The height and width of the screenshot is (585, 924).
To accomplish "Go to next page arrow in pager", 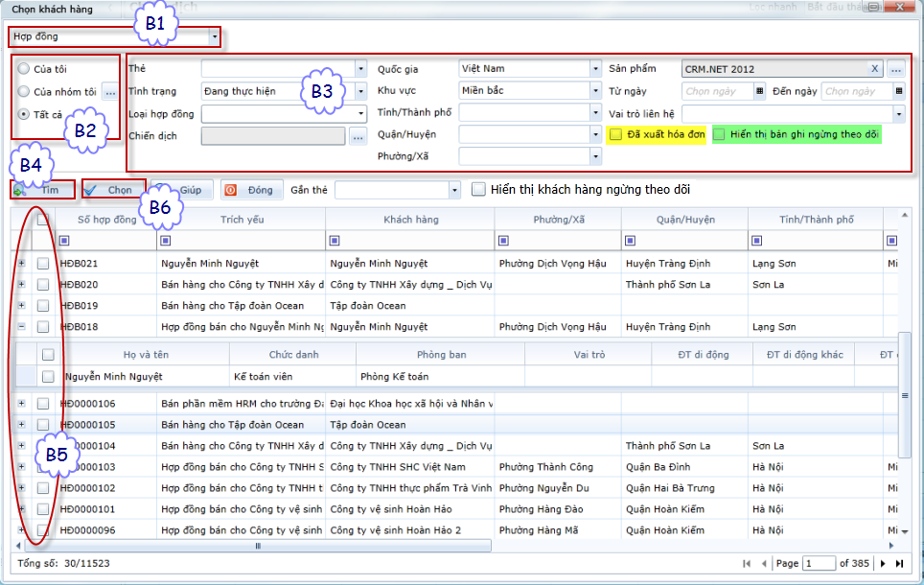I will click(883, 564).
